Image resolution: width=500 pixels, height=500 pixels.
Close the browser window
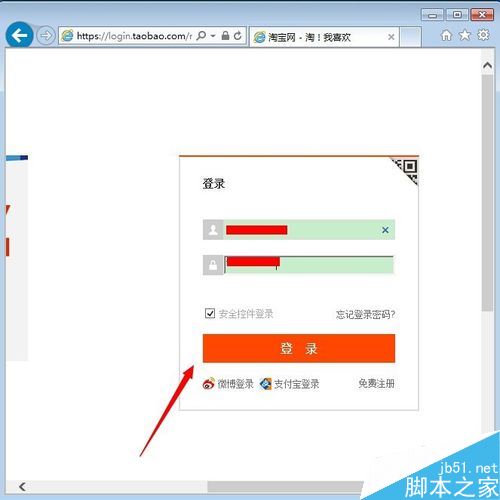tap(482, 15)
